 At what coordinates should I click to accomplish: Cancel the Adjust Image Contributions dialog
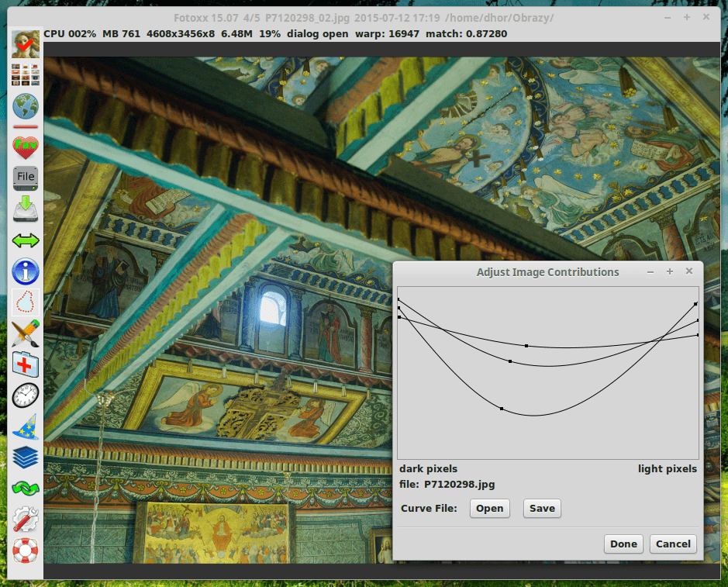(673, 544)
